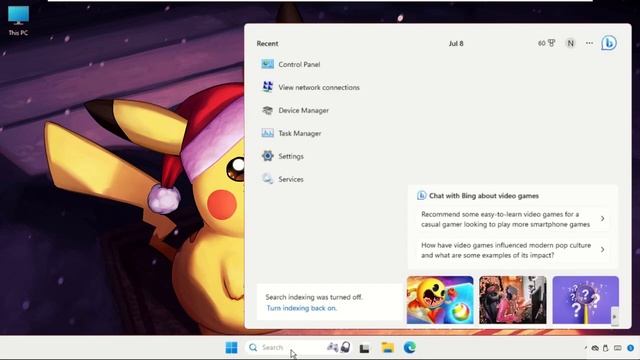Click the Windows Start button
Image resolution: width=640 pixels, height=360 pixels.
click(x=231, y=347)
